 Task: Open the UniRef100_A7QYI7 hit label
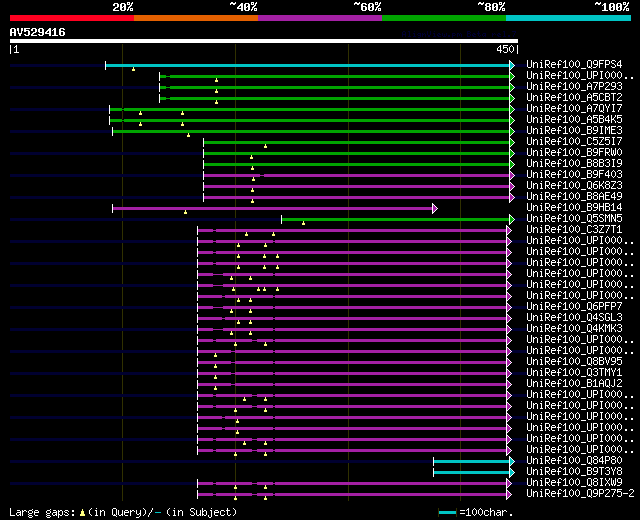point(574,108)
